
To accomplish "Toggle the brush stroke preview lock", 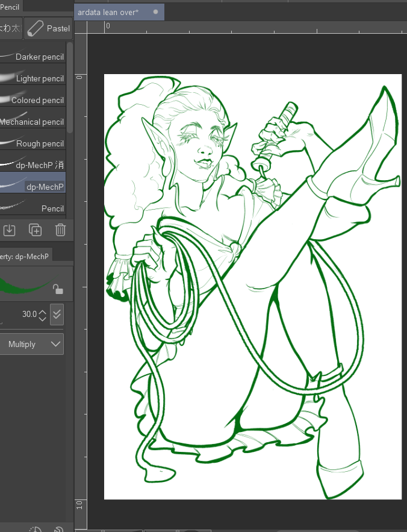I will click(58, 289).
